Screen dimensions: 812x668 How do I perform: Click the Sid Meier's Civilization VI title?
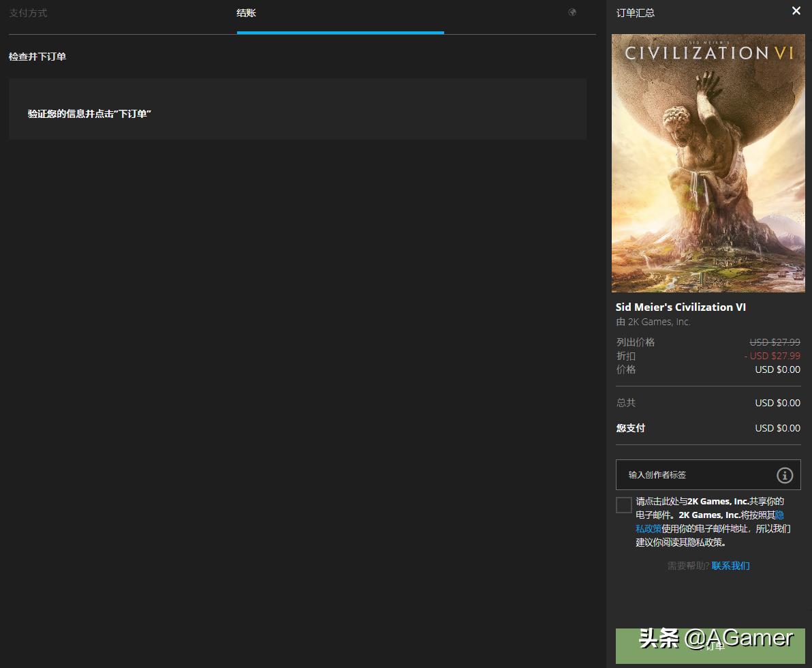click(x=681, y=307)
